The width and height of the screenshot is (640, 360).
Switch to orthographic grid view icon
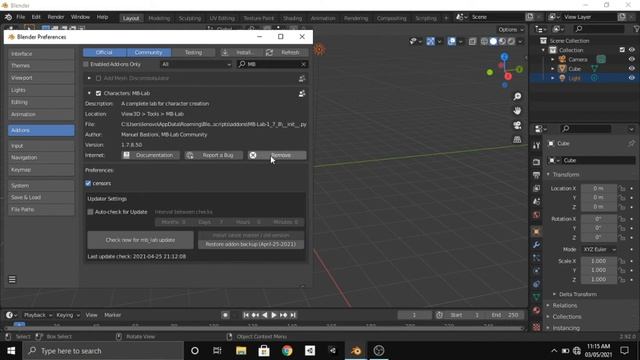click(517, 139)
